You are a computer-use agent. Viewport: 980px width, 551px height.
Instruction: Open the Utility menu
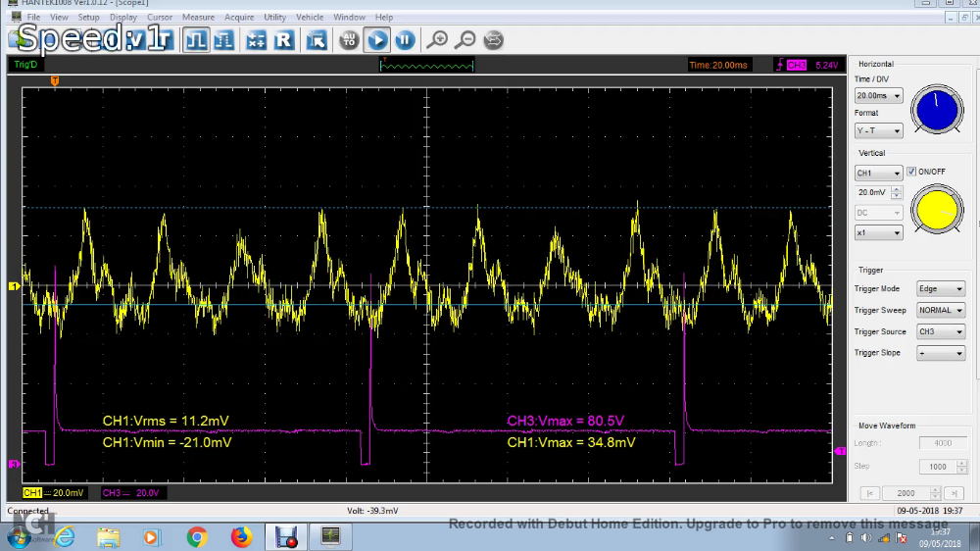pyautogui.click(x=274, y=17)
